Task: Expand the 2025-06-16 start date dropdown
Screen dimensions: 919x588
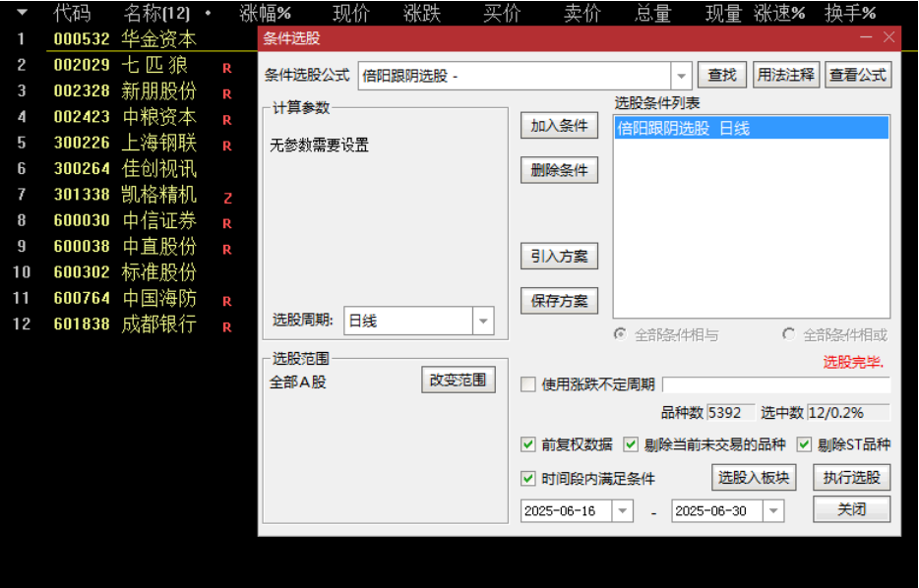Action: pos(621,510)
